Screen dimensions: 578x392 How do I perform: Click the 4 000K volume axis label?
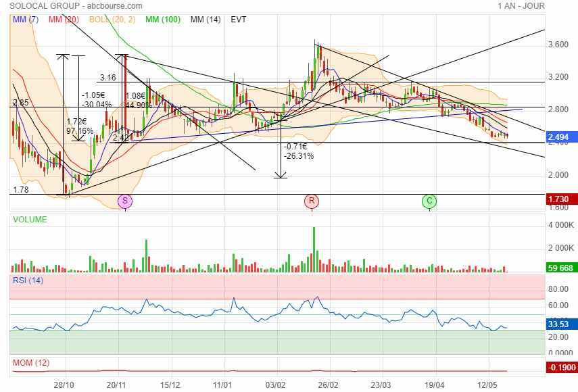pyautogui.click(x=561, y=225)
